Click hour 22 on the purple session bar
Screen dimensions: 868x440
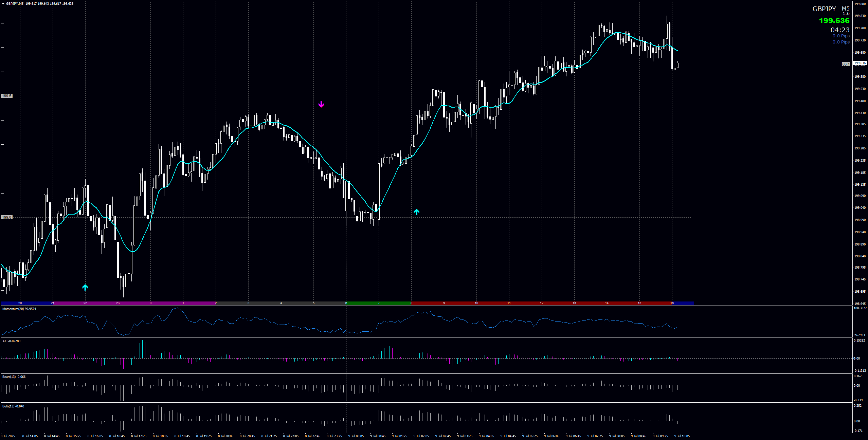(85, 303)
